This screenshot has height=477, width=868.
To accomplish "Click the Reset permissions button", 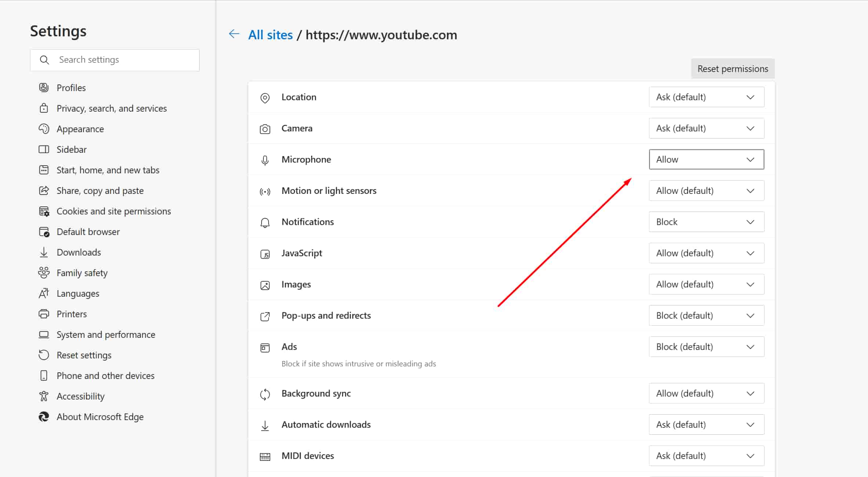I will pos(732,68).
